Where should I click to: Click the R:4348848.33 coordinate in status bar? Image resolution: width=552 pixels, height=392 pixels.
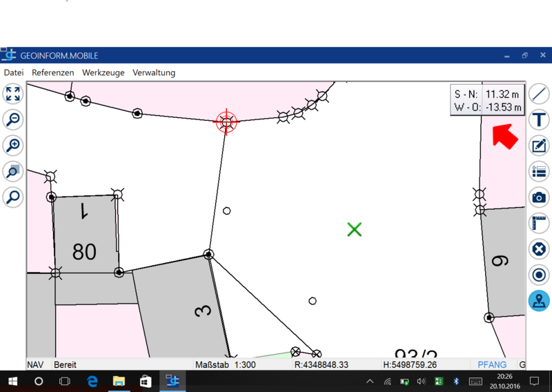pos(321,364)
